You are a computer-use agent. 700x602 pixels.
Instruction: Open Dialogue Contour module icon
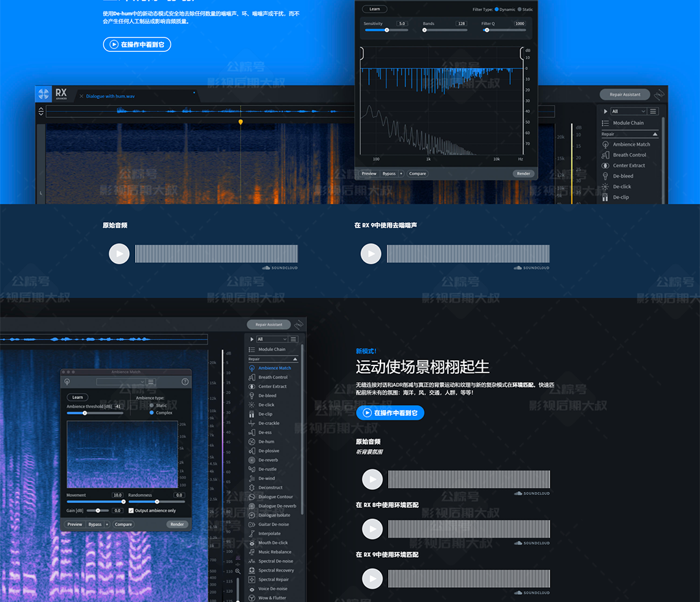(x=251, y=496)
